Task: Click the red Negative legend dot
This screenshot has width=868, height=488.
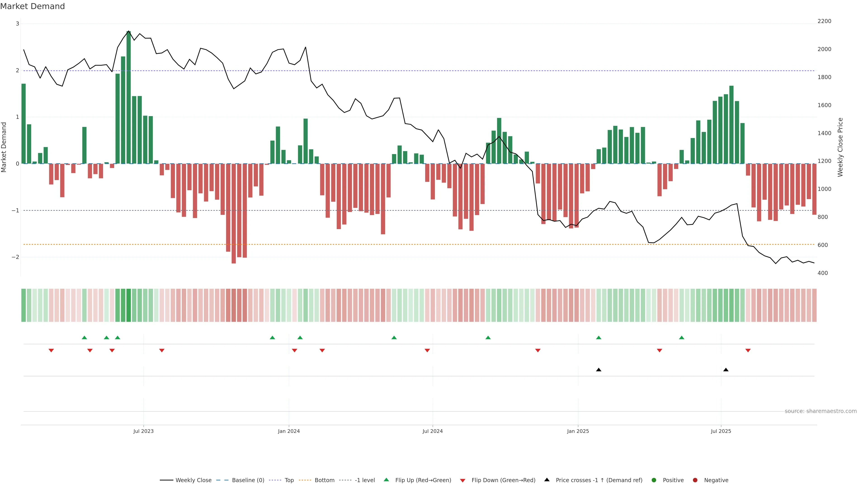Action: coord(695,480)
